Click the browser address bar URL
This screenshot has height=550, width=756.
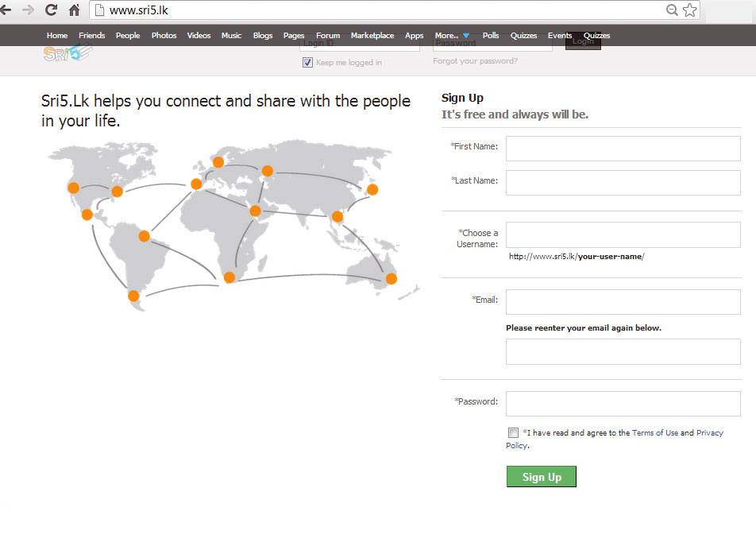[138, 10]
